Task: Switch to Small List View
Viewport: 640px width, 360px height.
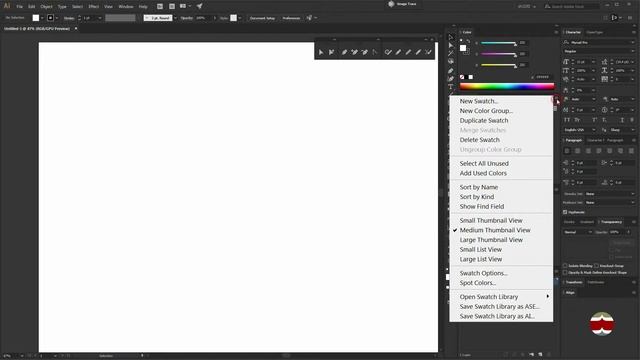Action: 501,249
